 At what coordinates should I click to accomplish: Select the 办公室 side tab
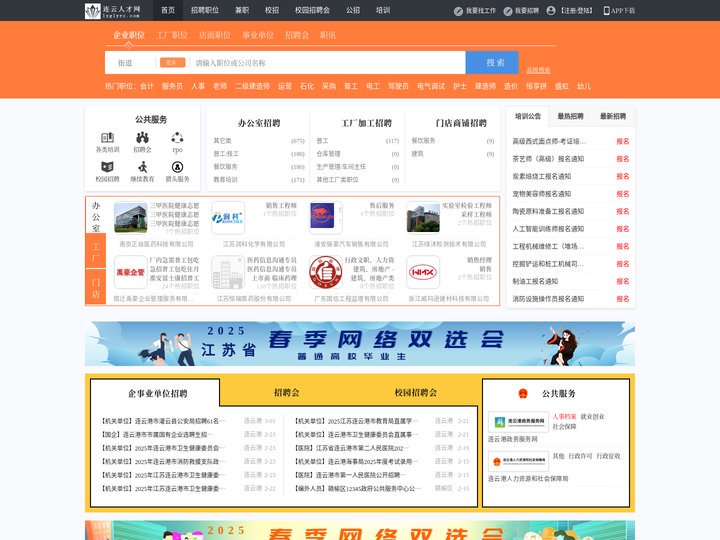click(x=96, y=216)
